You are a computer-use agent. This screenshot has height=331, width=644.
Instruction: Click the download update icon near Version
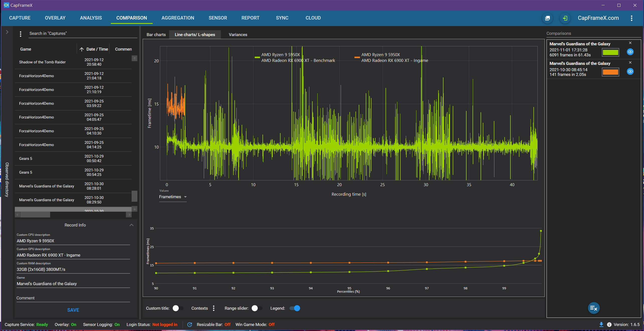click(x=601, y=324)
